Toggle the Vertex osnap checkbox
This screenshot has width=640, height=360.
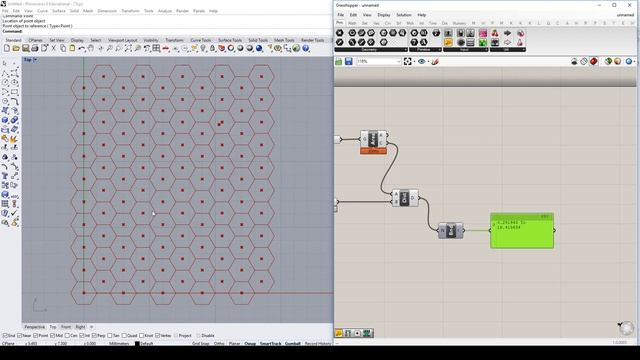158,336
